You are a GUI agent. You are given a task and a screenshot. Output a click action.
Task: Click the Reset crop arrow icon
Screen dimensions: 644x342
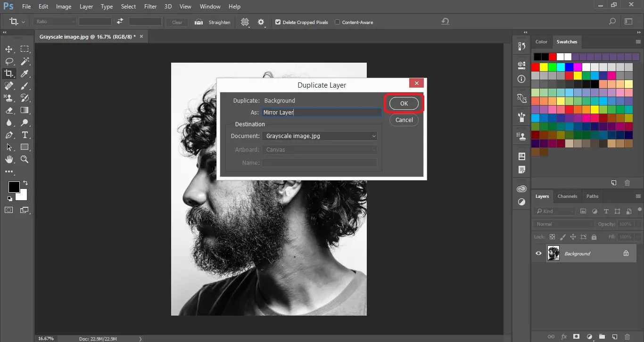point(445,22)
